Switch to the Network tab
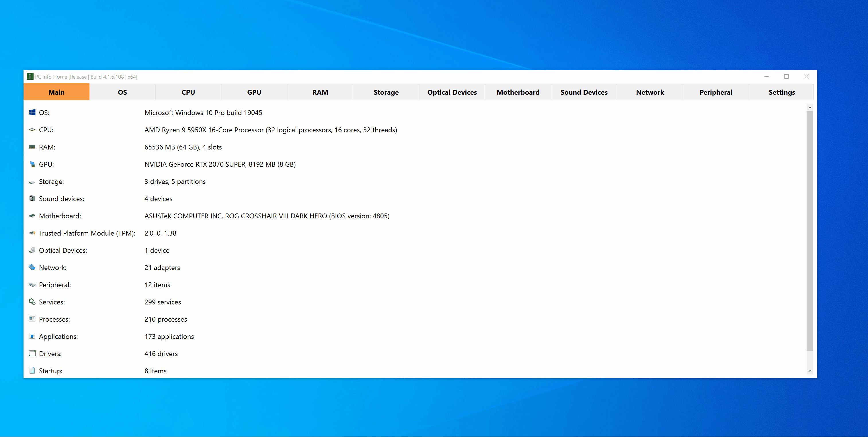The image size is (868, 437). click(x=650, y=92)
